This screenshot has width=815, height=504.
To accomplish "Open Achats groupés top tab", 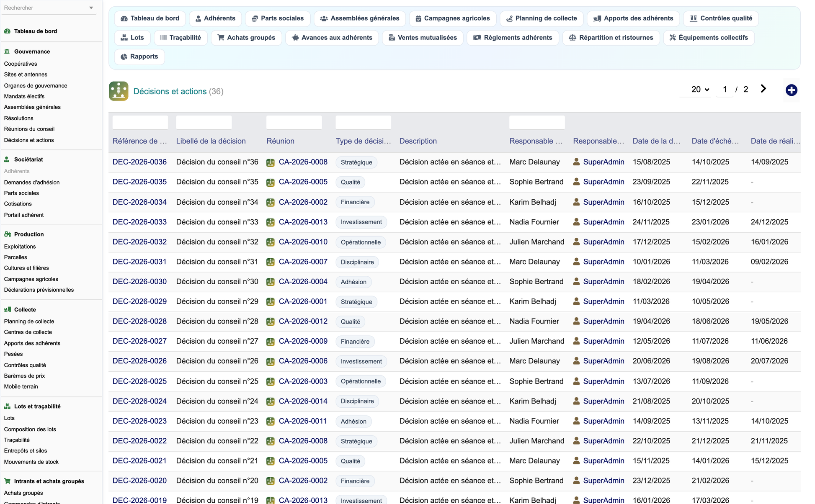I will [x=246, y=38].
